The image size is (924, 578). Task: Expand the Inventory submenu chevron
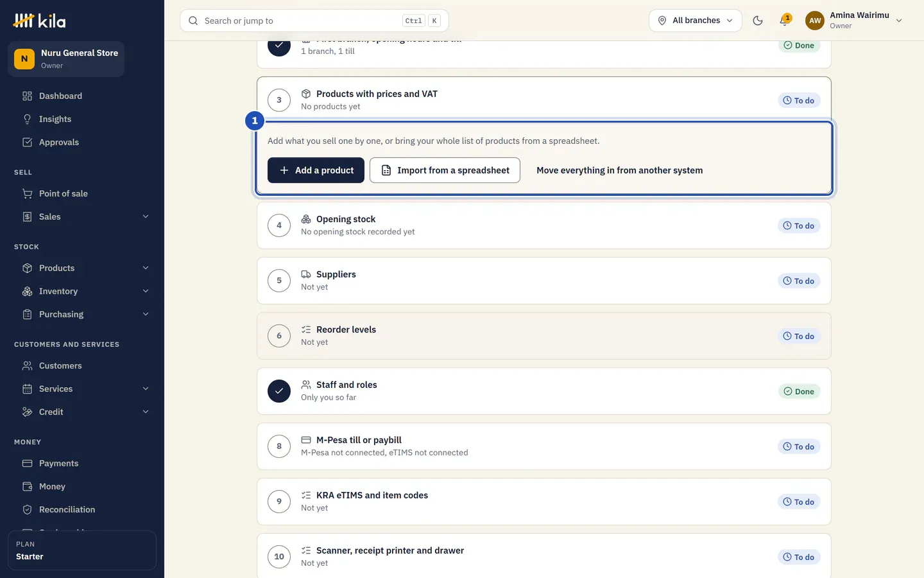(146, 292)
